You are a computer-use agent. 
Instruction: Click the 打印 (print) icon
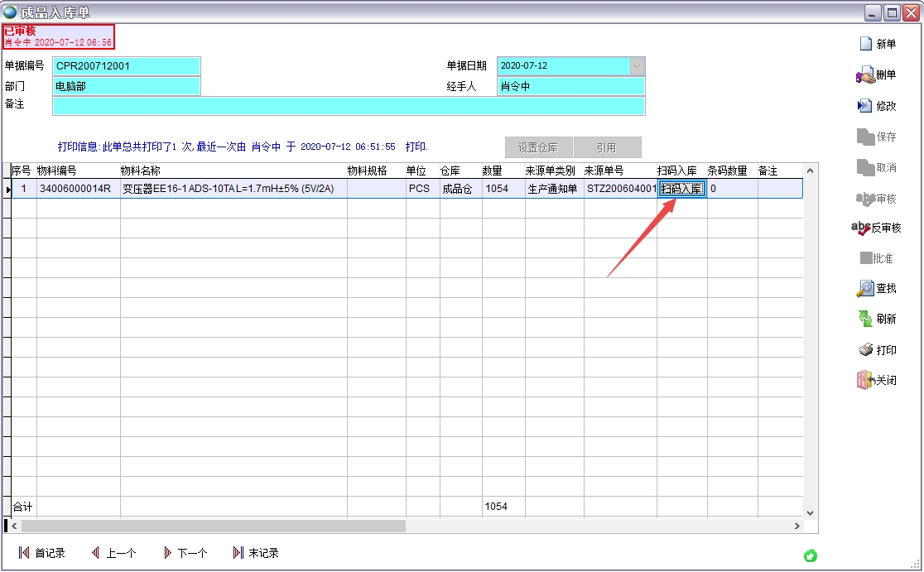tap(866, 350)
